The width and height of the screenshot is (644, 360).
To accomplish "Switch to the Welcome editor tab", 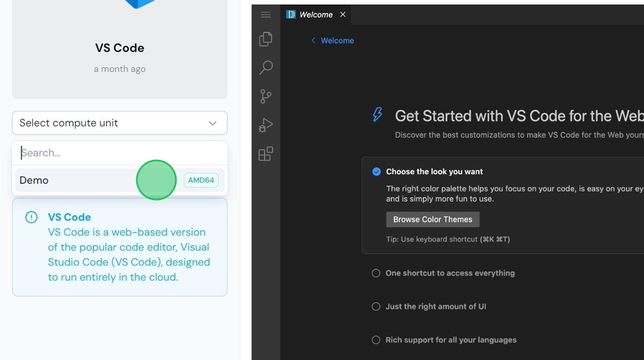I will point(316,14).
